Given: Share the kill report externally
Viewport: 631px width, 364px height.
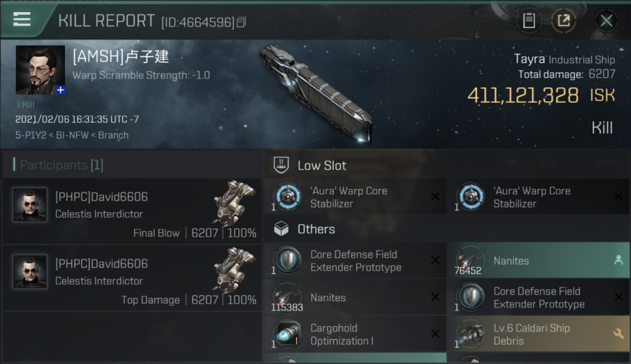Looking at the screenshot, I should tap(564, 20).
